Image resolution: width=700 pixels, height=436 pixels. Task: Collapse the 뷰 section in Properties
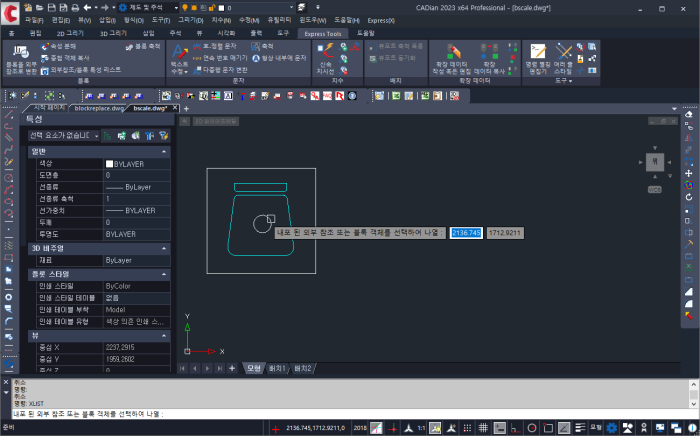pos(164,336)
